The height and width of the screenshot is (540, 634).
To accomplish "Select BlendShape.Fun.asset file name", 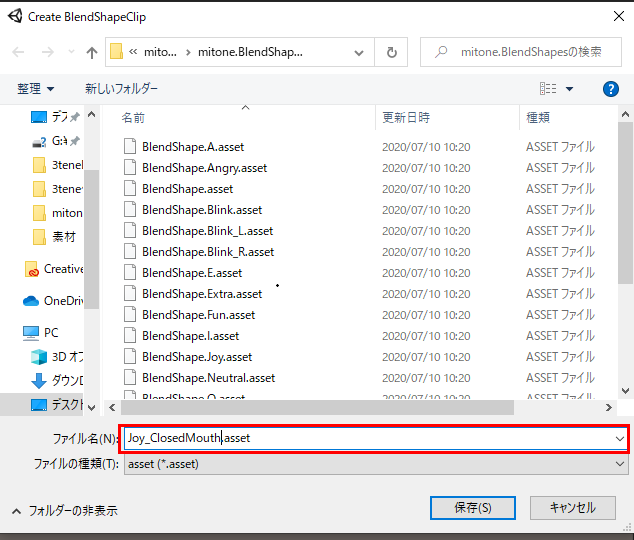I will pyautogui.click(x=199, y=315).
